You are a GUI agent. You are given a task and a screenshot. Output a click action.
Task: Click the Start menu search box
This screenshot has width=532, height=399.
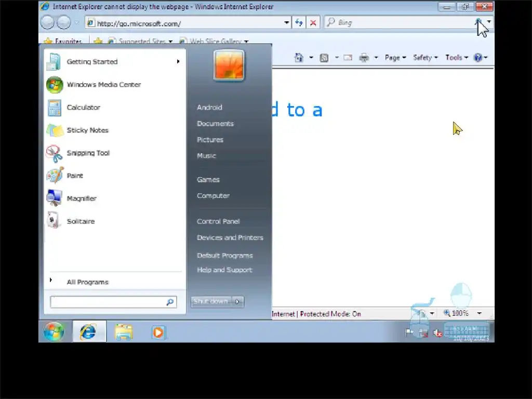pos(113,302)
